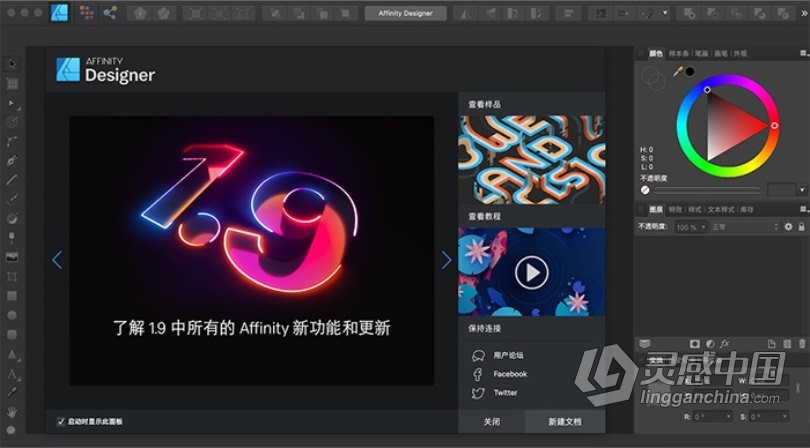Select the Move tool arrow
The width and height of the screenshot is (810, 448).
12,64
